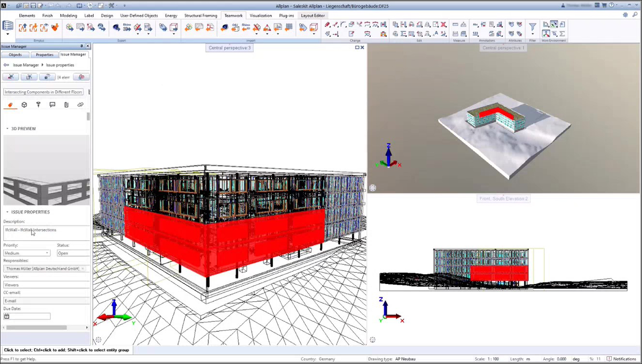Click the Due Date calendar icon

pyautogui.click(x=7, y=316)
